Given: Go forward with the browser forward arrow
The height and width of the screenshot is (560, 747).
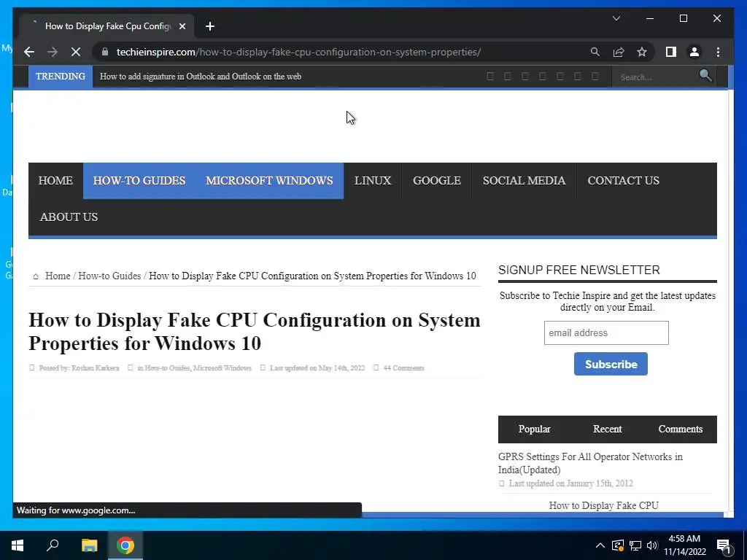Looking at the screenshot, I should tap(53, 52).
